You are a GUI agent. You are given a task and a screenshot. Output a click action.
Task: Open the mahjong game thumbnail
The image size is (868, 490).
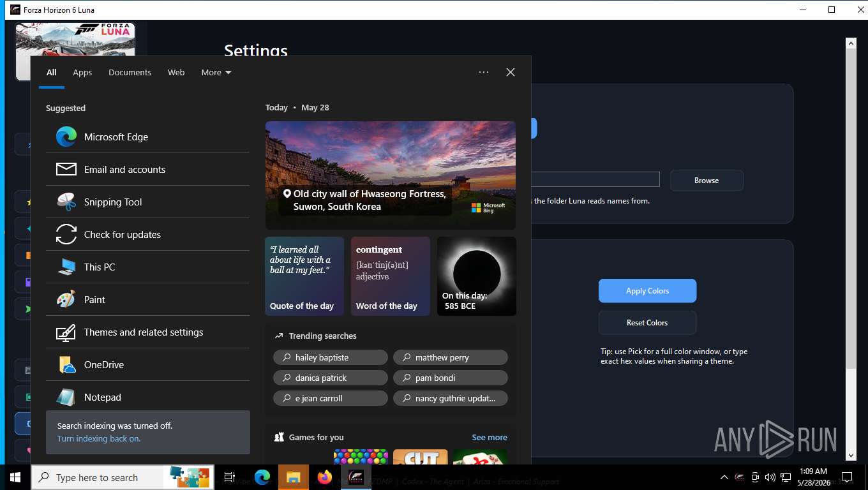point(480,457)
